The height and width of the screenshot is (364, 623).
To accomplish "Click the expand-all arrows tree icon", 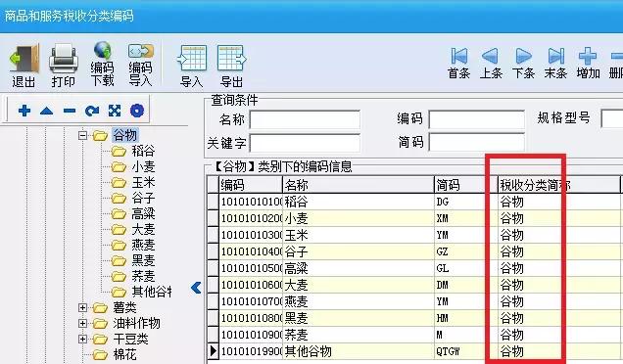I will pyautogui.click(x=115, y=111).
